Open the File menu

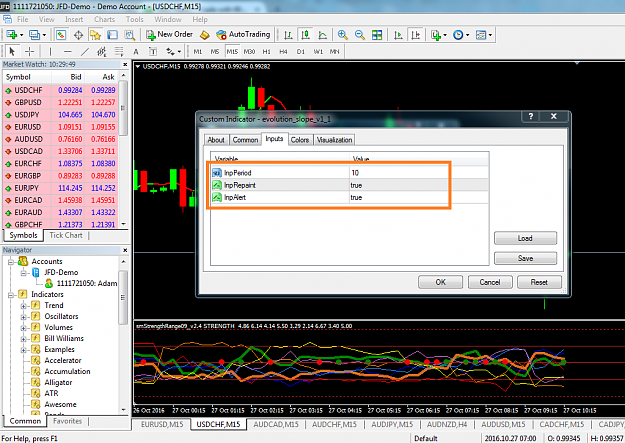pyautogui.click(x=22, y=19)
